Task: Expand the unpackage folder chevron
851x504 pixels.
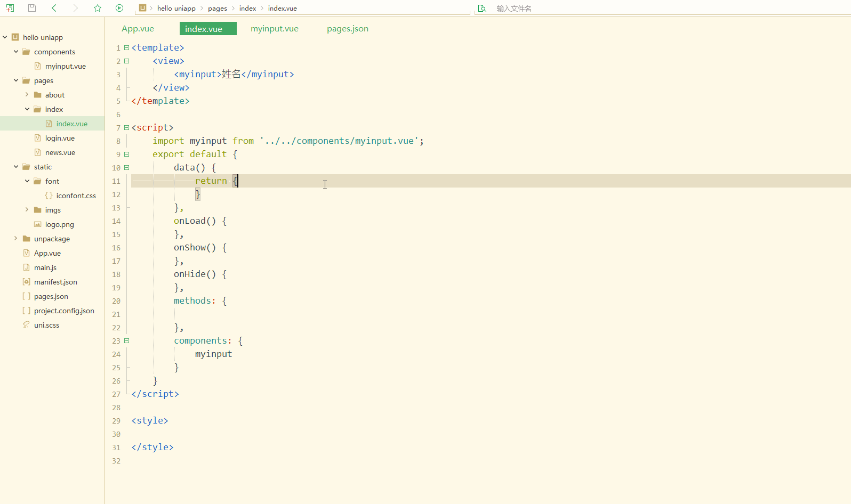Action: point(15,239)
